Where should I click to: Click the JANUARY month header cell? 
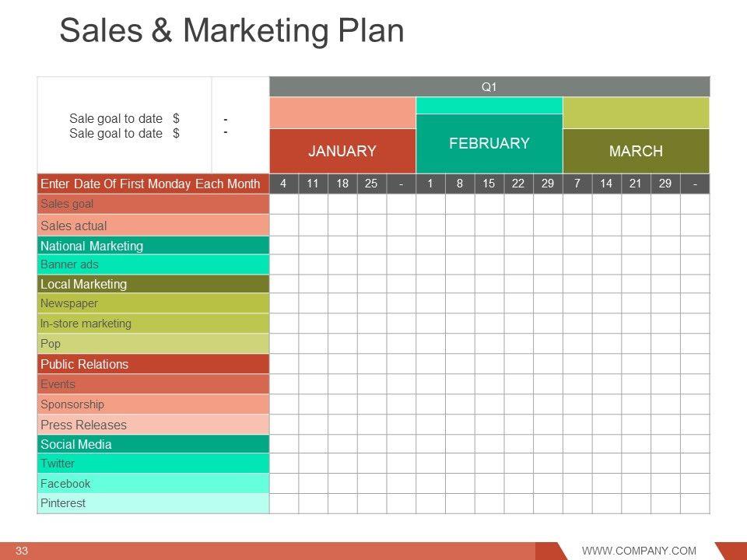(x=342, y=151)
